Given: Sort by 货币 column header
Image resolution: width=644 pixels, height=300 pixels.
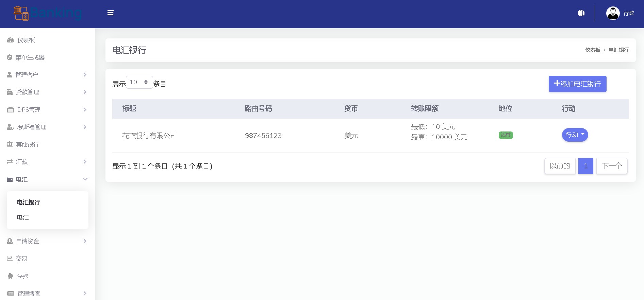Looking at the screenshot, I should 351,109.
